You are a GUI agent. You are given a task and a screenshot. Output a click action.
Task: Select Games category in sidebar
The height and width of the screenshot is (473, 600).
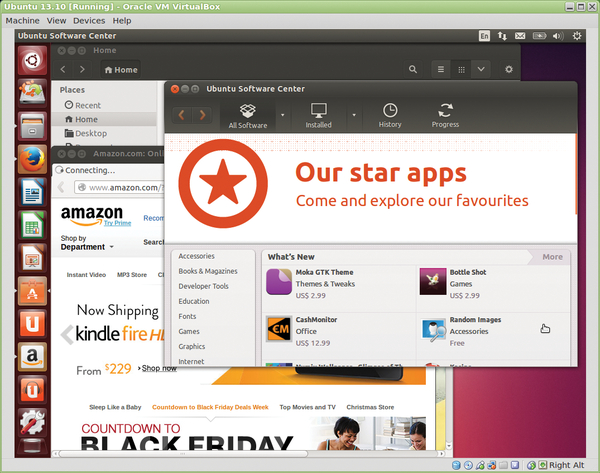[x=189, y=331]
